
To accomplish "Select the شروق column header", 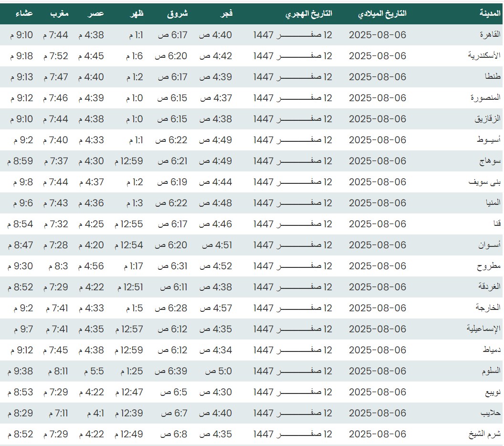I will click(178, 13).
